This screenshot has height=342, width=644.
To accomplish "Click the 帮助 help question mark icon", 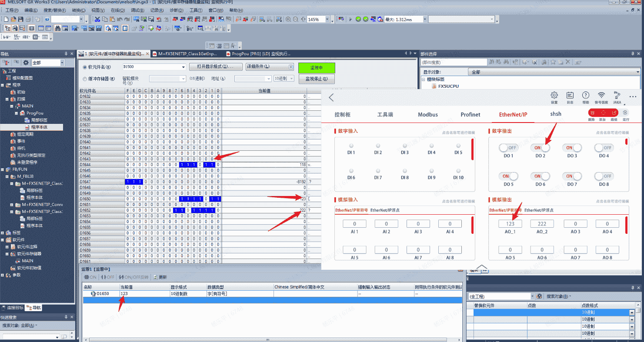I will coord(585,96).
